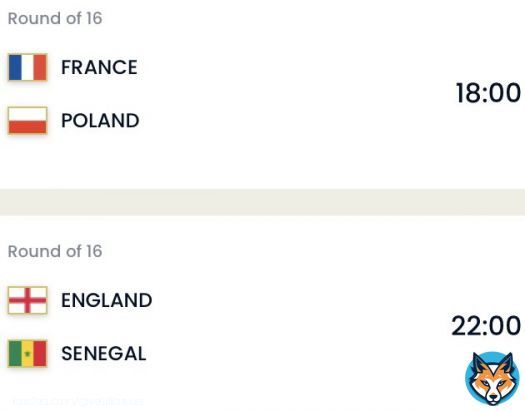This screenshot has height=411, width=525.
Task: Click the blue stripe of France flag
Action: pyautogui.click(x=15, y=67)
